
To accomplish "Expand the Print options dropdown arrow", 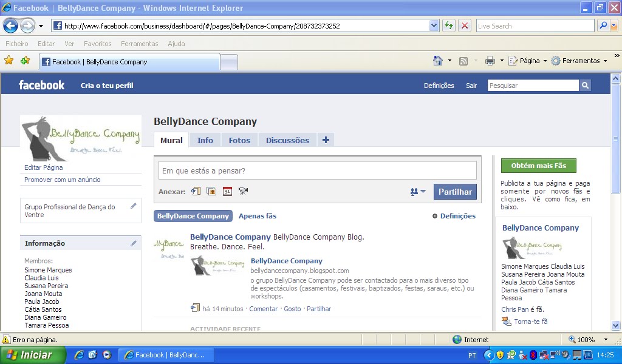I will [x=501, y=61].
